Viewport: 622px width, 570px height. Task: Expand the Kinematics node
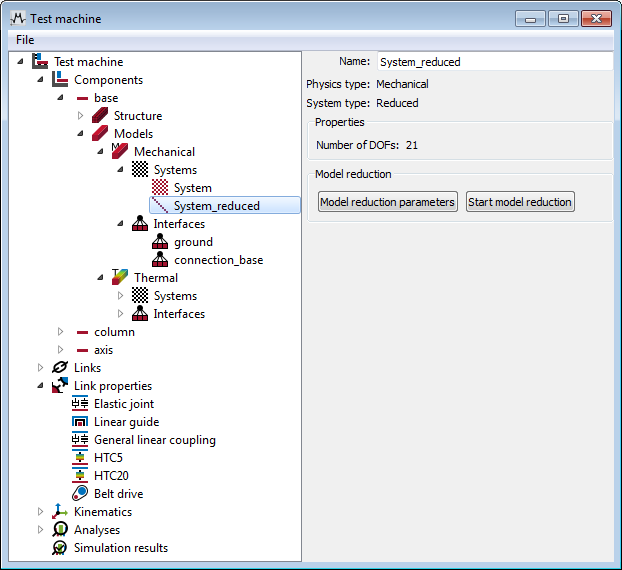[x=40, y=511]
